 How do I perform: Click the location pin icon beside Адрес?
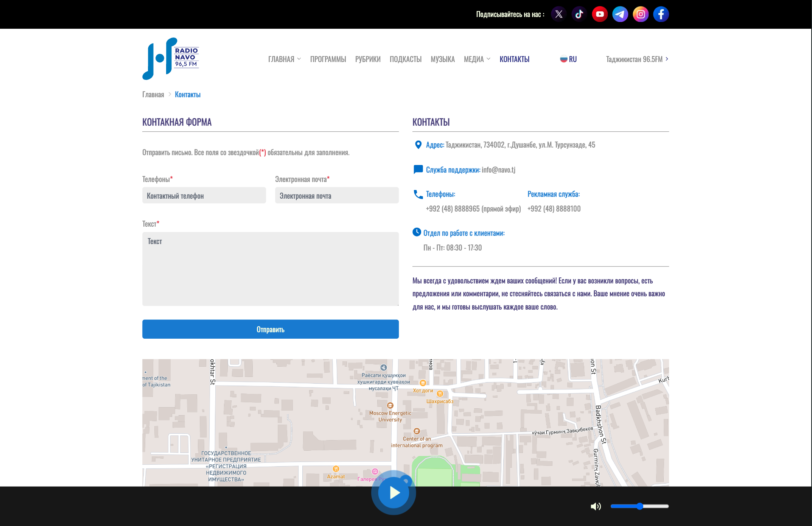tap(418, 145)
